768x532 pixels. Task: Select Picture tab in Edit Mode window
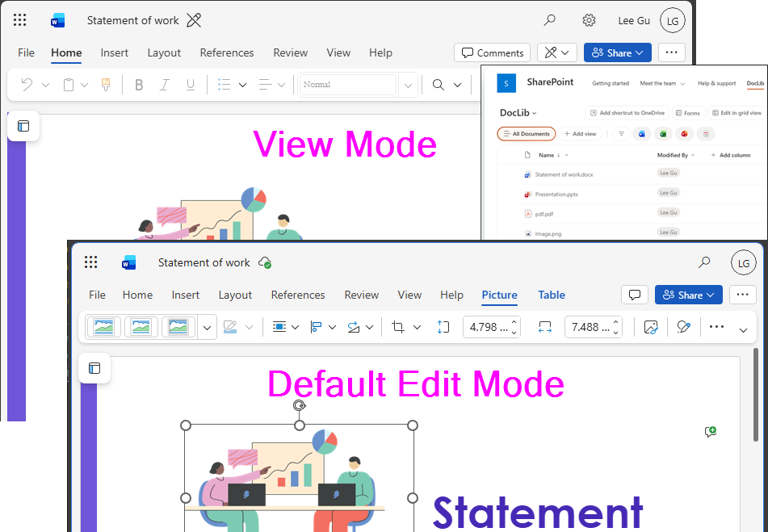(500, 295)
